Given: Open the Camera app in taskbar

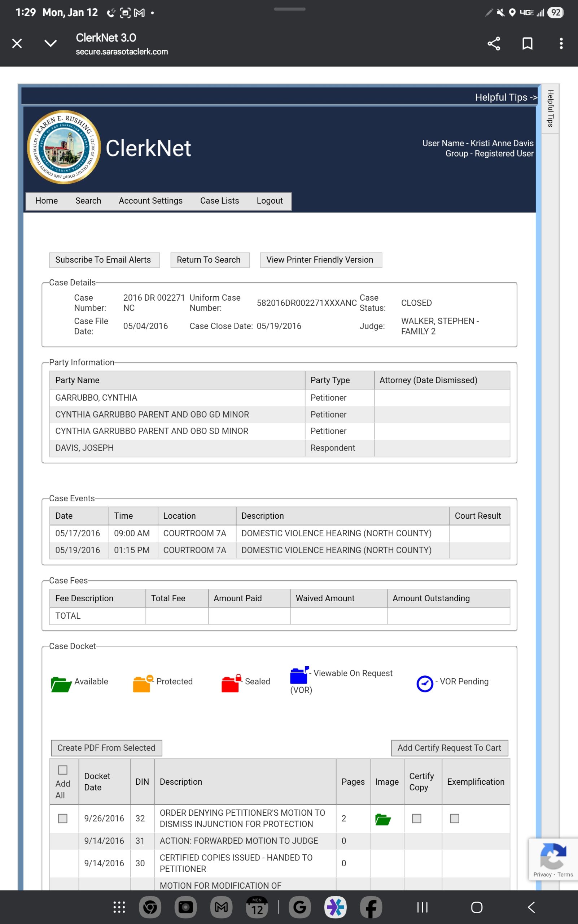Looking at the screenshot, I should (185, 907).
